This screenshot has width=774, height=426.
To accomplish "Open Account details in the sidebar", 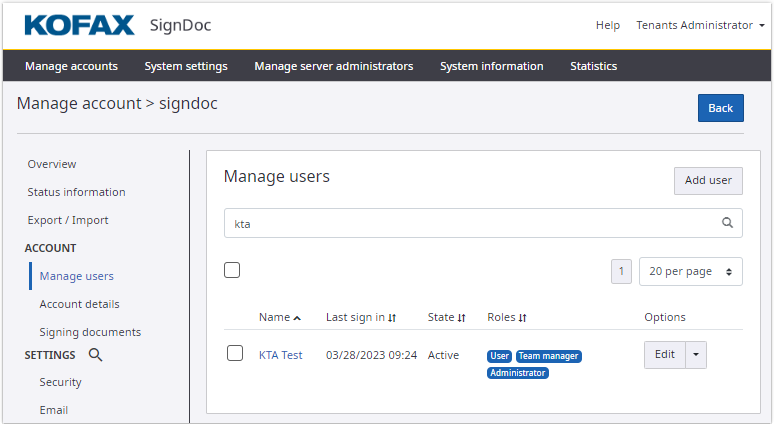I will coord(79,304).
